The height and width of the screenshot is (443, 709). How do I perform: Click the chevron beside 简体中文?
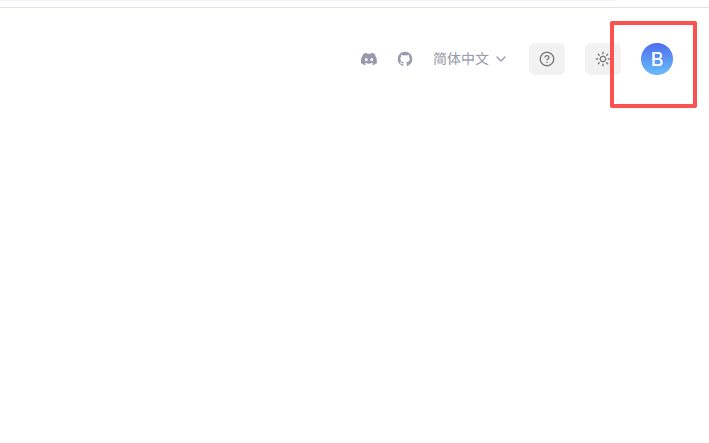pyautogui.click(x=501, y=59)
